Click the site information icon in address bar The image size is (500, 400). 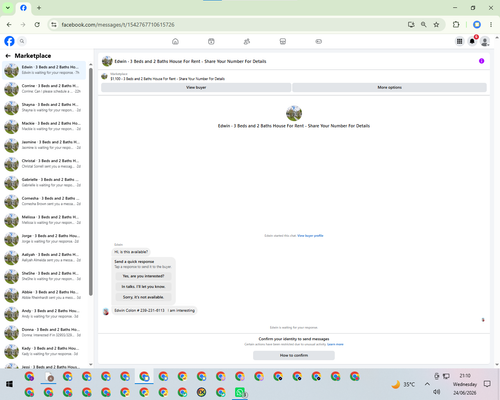(54, 25)
